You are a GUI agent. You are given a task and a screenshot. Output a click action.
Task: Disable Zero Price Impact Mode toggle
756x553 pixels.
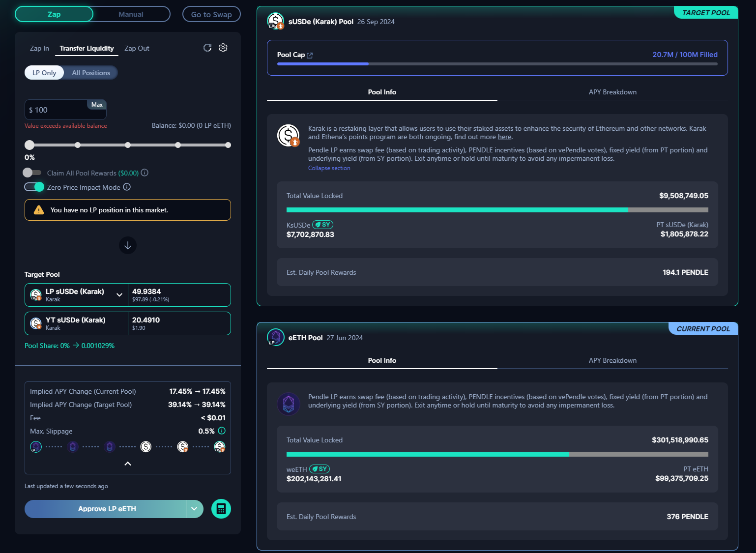tap(34, 187)
